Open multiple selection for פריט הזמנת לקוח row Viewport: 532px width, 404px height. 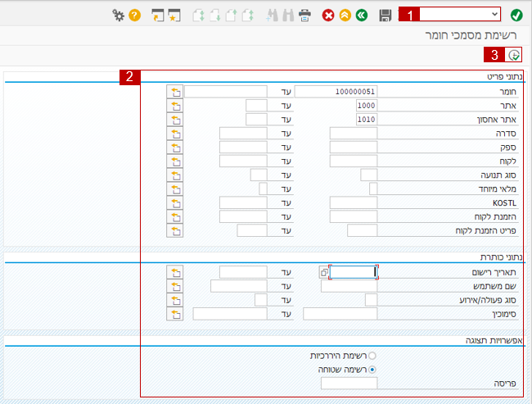(174, 231)
